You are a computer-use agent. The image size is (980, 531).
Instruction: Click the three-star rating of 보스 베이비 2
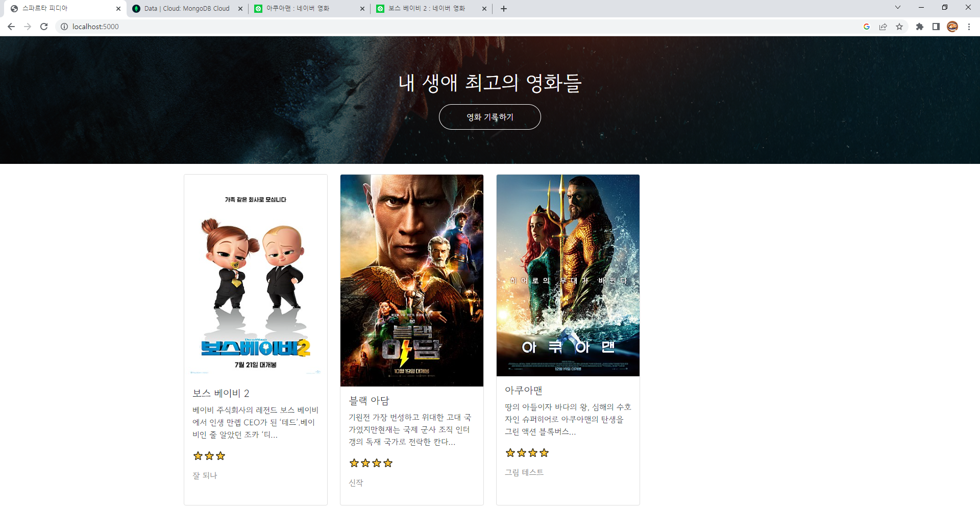[209, 456]
